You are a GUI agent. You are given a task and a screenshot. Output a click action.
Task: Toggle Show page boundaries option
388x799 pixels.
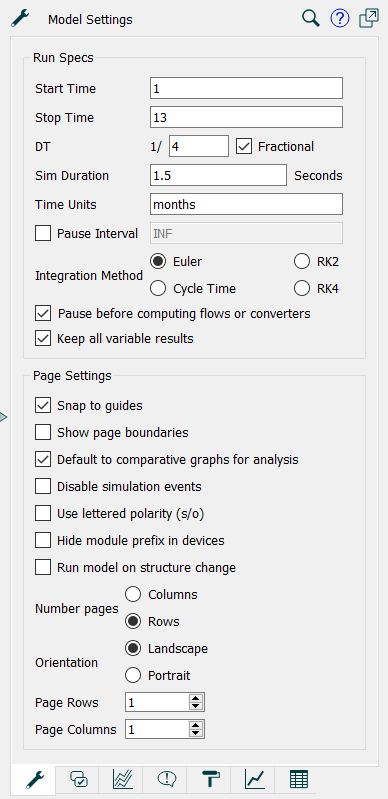(x=43, y=433)
